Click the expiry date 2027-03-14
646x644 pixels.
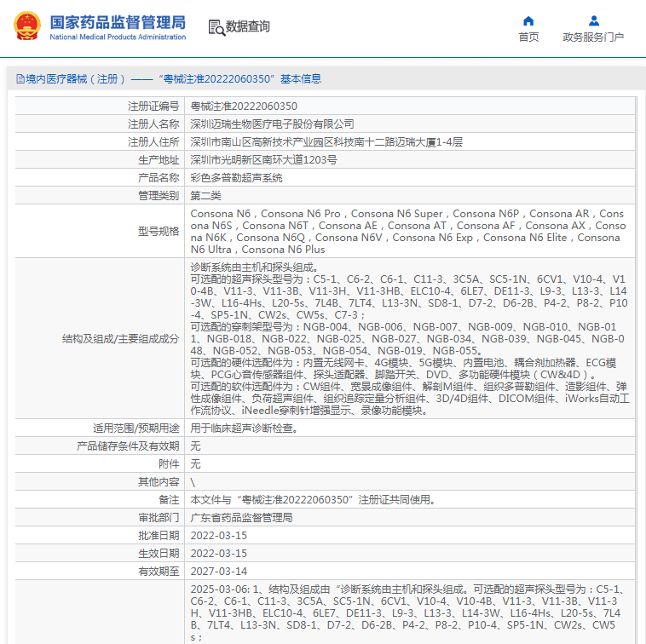pyautogui.click(x=218, y=572)
